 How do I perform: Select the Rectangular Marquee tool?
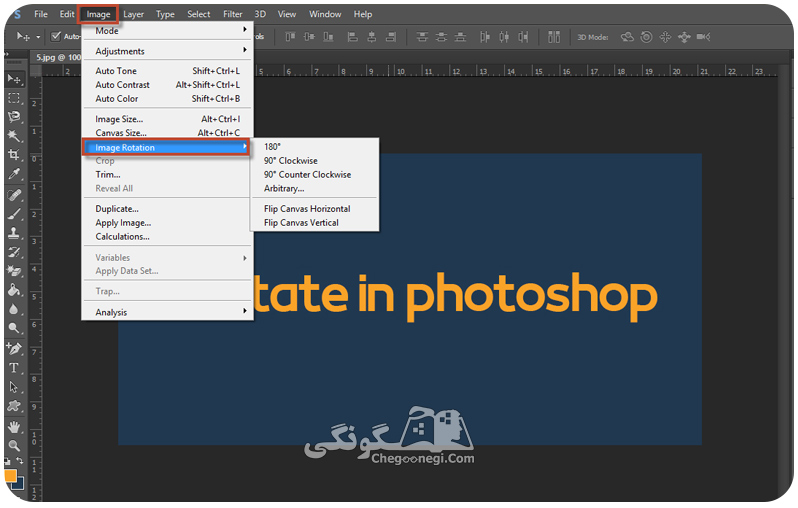click(14, 98)
